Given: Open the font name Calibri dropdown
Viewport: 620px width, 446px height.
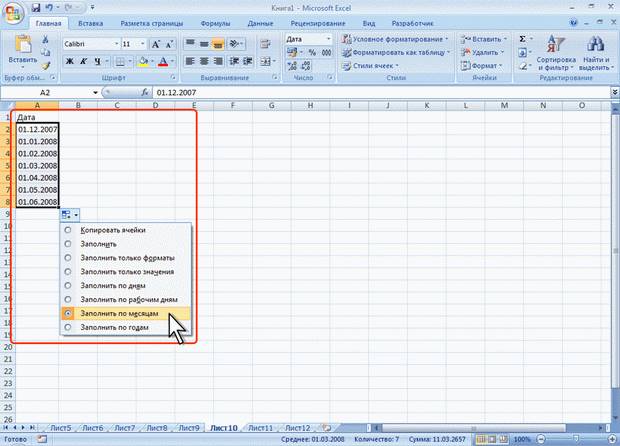Looking at the screenshot, I should point(115,45).
